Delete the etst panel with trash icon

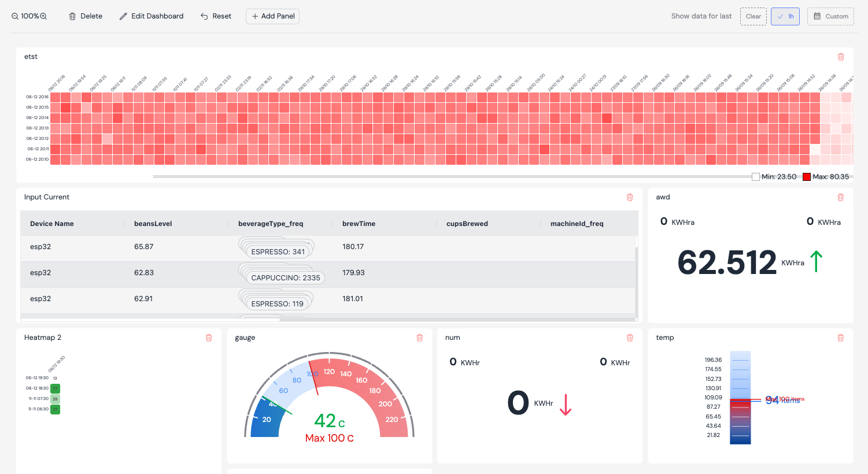(x=841, y=57)
